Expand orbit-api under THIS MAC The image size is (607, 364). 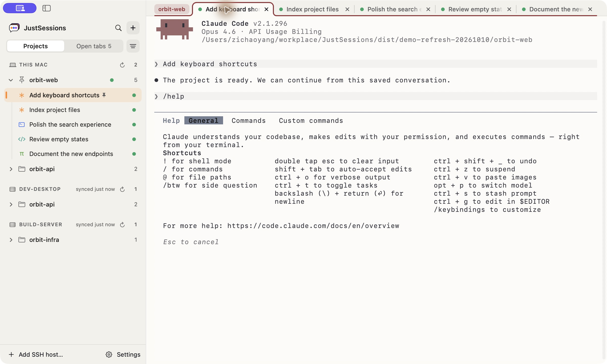11,169
